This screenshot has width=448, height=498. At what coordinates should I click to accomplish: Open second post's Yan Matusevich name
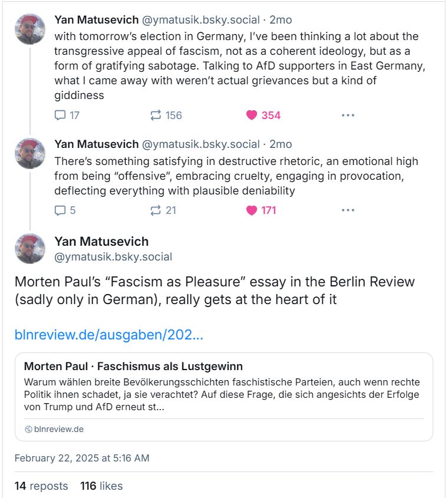coord(96,144)
